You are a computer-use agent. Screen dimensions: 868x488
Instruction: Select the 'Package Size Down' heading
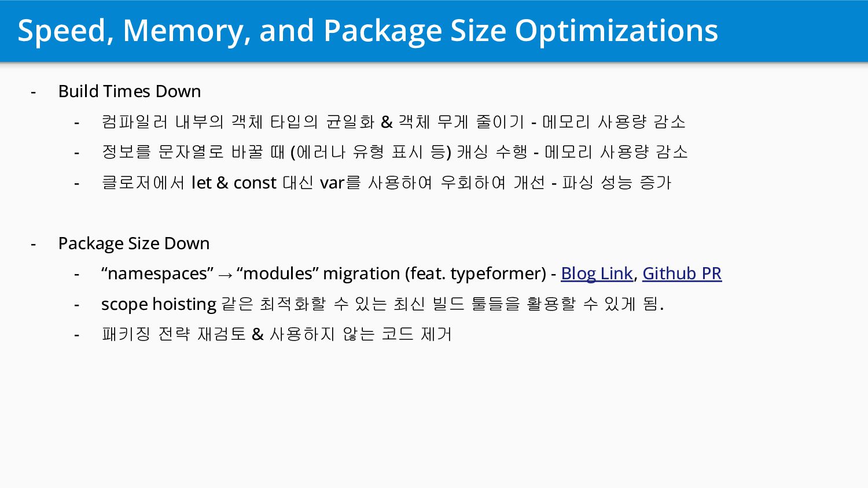click(x=134, y=243)
